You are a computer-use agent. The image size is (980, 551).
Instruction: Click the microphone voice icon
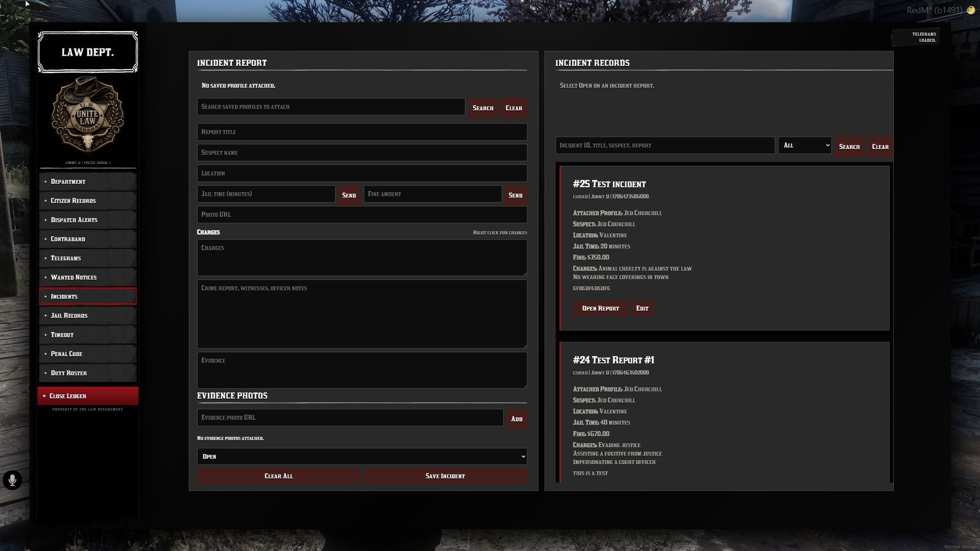tap(12, 480)
